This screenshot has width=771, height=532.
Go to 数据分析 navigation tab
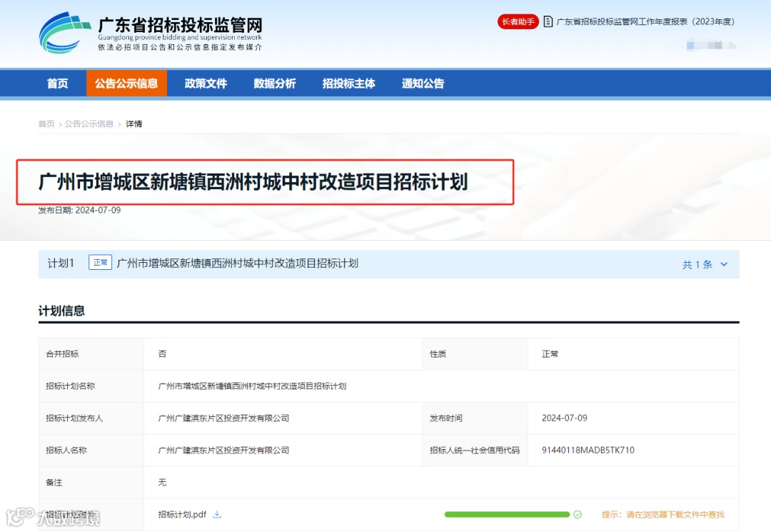point(274,84)
